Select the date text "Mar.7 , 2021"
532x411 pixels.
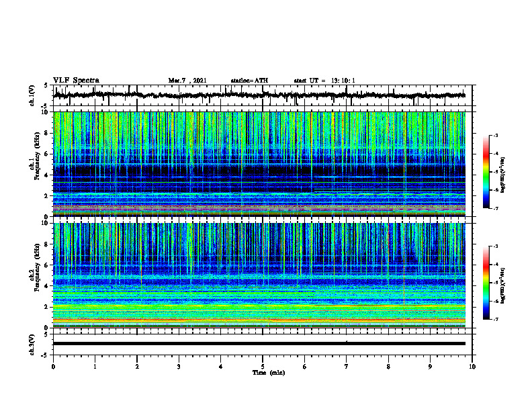187,81
